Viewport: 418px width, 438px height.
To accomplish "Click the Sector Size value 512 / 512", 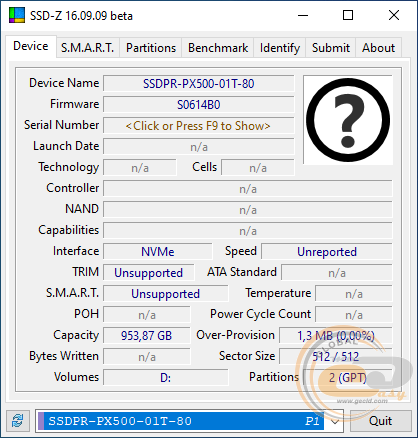I will [x=336, y=357].
